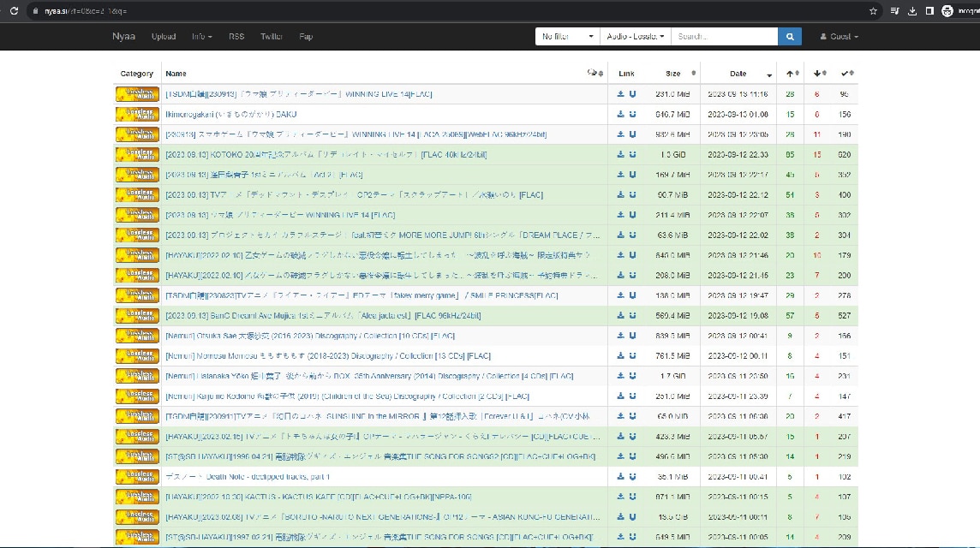The image size is (980, 548).
Task: Download torrent for BORUTO ASIAN KUNG-FU GENERATION
Action: (x=620, y=517)
